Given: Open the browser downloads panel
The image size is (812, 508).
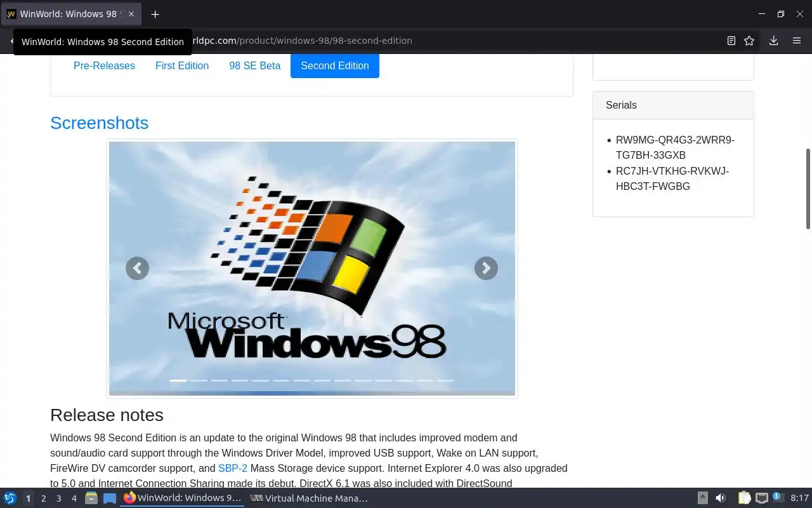Looking at the screenshot, I should tap(773, 41).
